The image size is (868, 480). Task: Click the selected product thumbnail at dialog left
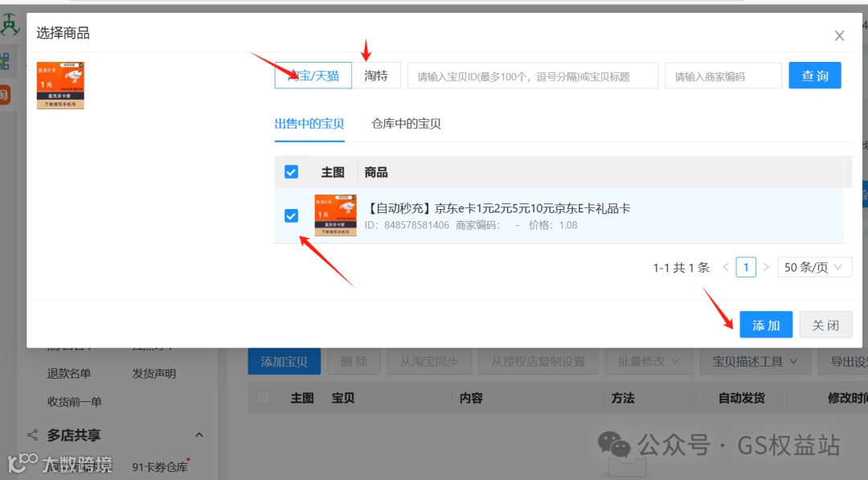pyautogui.click(x=60, y=85)
